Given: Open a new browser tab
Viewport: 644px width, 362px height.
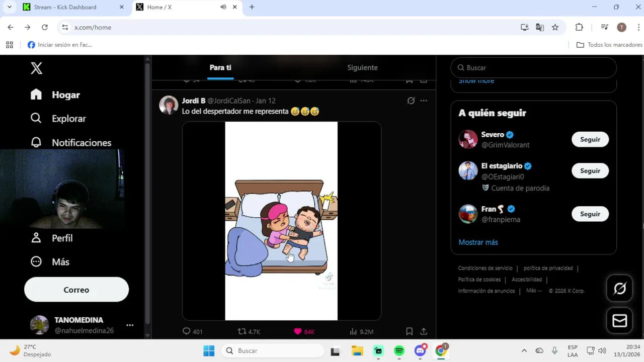Looking at the screenshot, I should [x=252, y=7].
